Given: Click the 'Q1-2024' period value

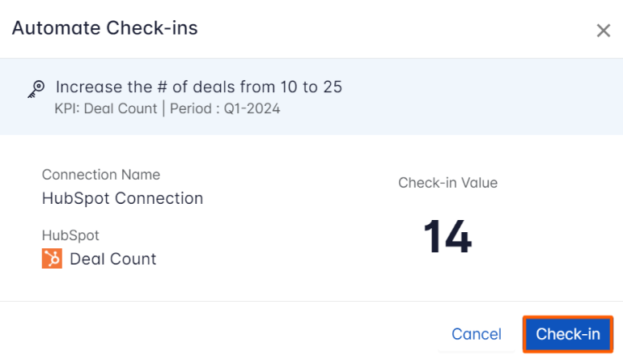Looking at the screenshot, I should [252, 108].
